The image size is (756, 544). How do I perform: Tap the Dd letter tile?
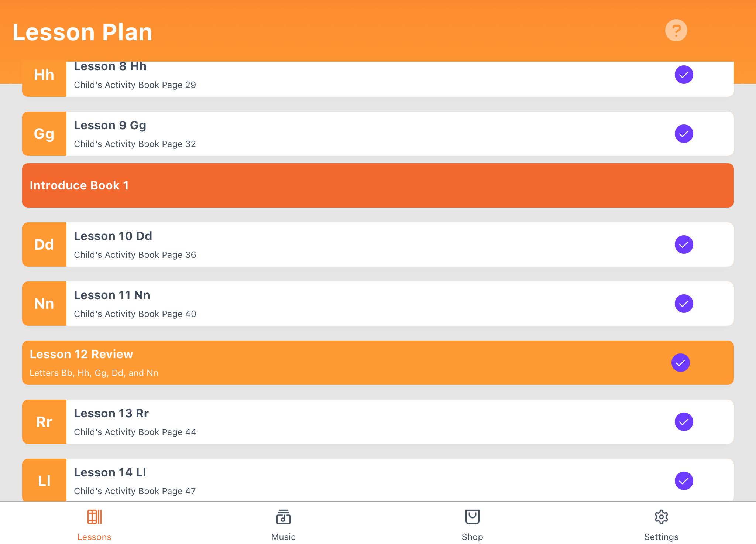pos(44,244)
